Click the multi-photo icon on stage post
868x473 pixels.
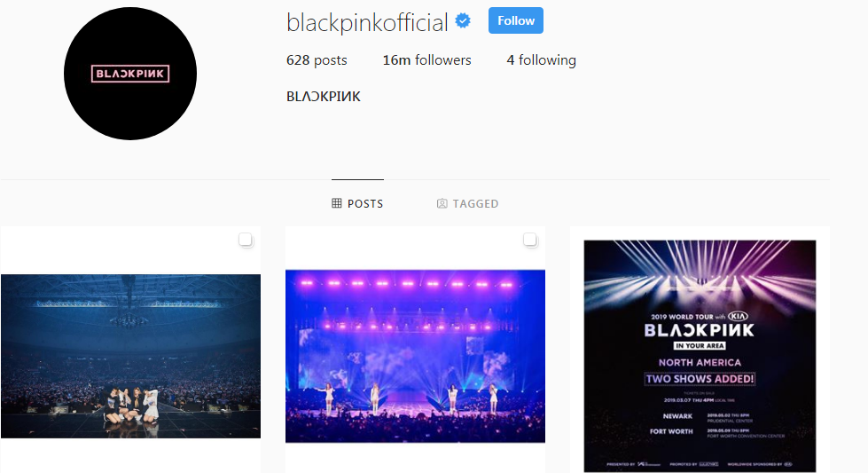[x=530, y=240]
